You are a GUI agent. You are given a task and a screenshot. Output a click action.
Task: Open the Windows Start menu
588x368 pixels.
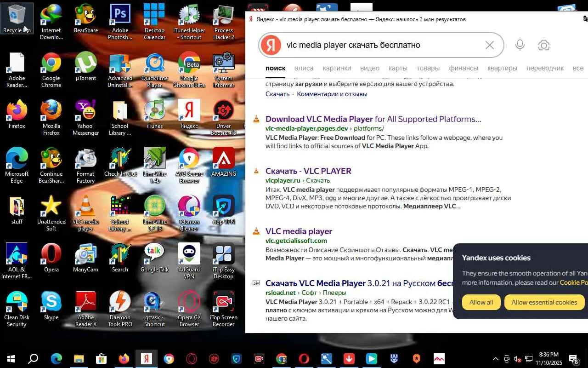[x=11, y=359]
